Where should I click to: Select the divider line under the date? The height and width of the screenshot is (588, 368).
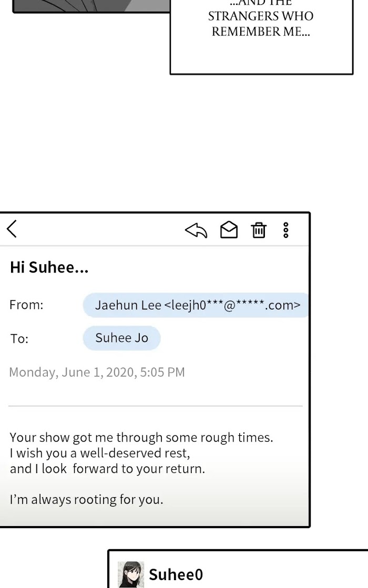pos(156,406)
